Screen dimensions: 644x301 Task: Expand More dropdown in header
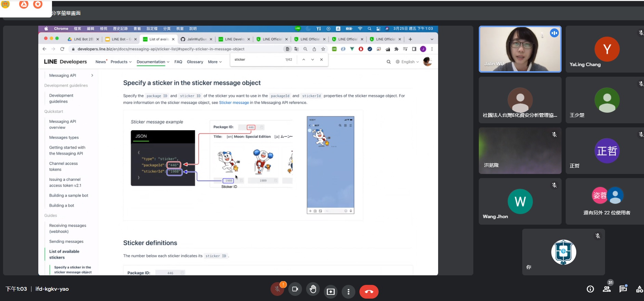point(215,62)
